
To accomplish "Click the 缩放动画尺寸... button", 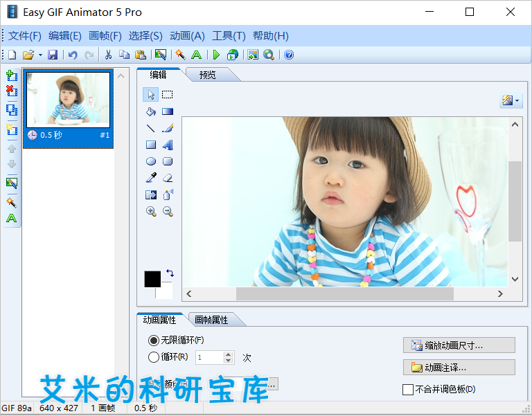I will click(459, 345).
